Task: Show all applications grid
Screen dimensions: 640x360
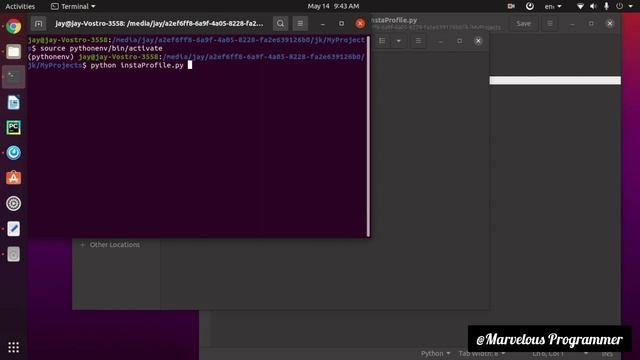Action: 13,347
